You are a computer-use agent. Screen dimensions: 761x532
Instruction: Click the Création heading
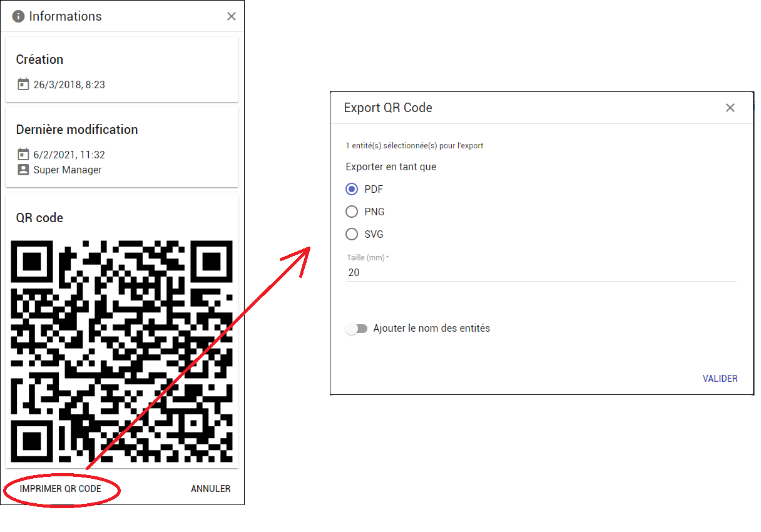click(40, 59)
